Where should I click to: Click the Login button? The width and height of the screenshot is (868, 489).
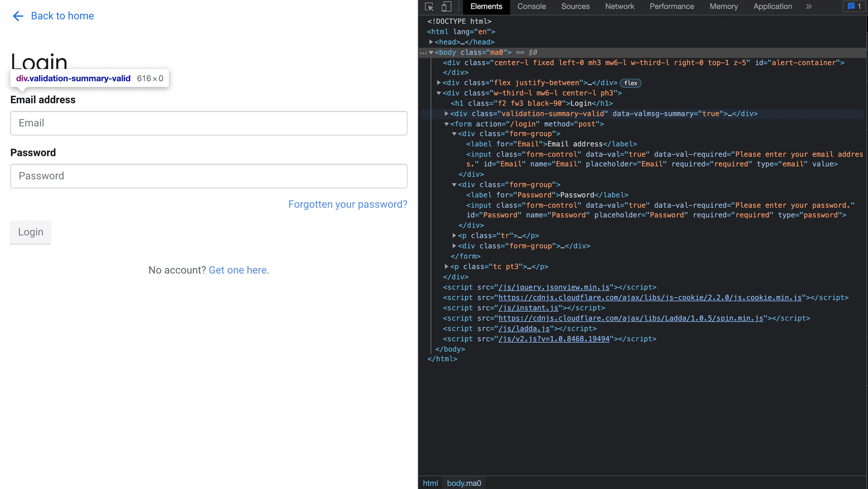pos(30,232)
